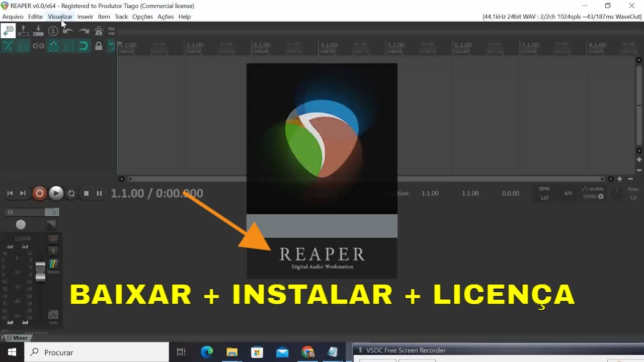Open Microsoft Store from taskbar
Image resolution: width=644 pixels, height=362 pixels.
click(257, 352)
